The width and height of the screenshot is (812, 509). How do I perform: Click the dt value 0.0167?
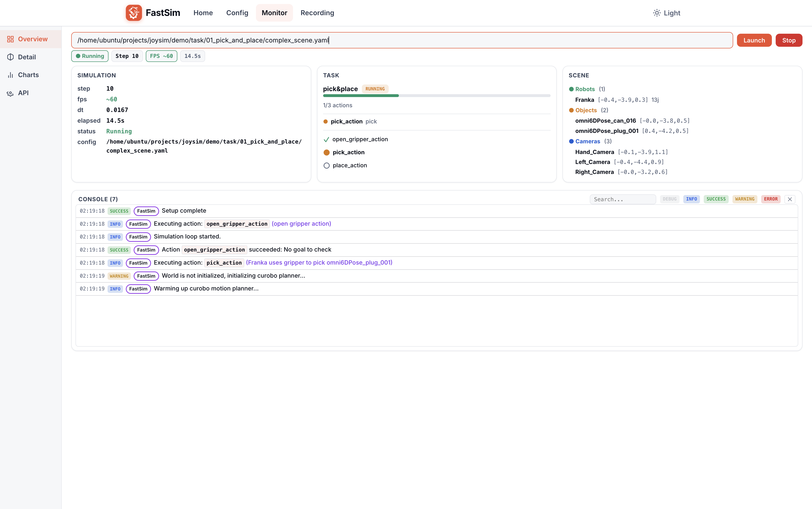coord(117,110)
